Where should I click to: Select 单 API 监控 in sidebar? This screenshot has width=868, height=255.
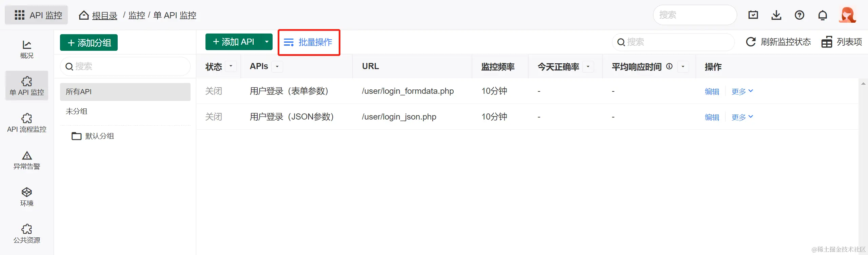[27, 86]
